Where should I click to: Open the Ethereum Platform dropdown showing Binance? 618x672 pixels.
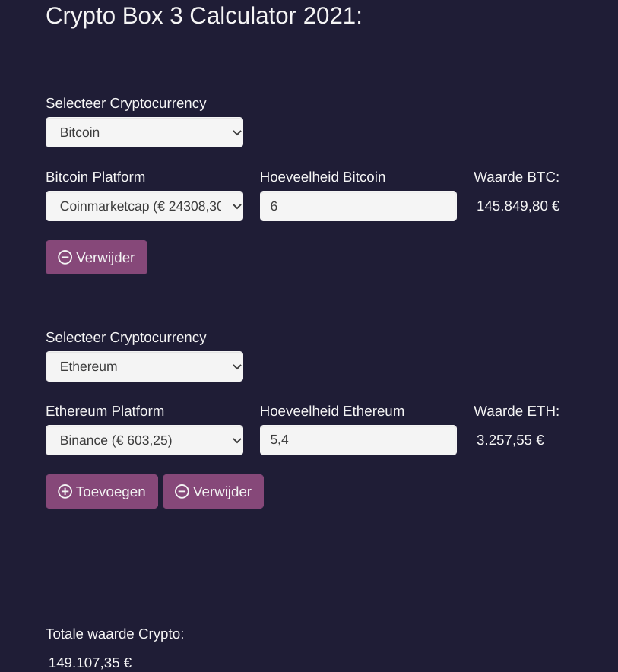click(x=144, y=440)
